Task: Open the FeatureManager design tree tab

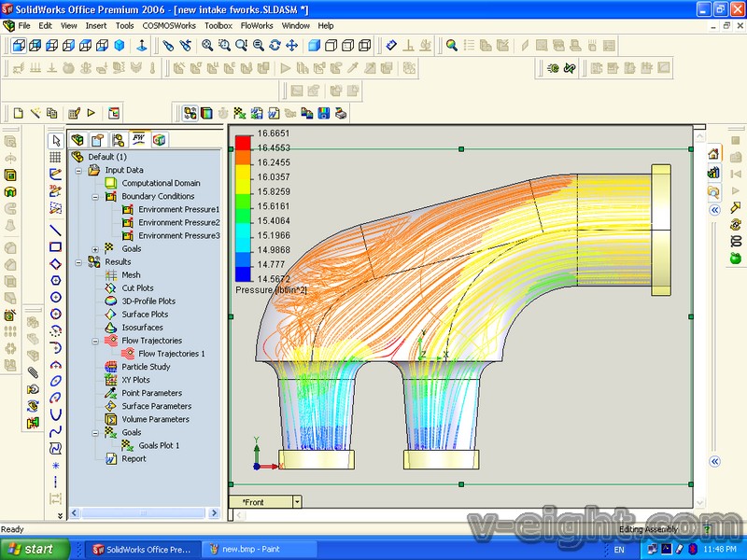Action: [78, 140]
